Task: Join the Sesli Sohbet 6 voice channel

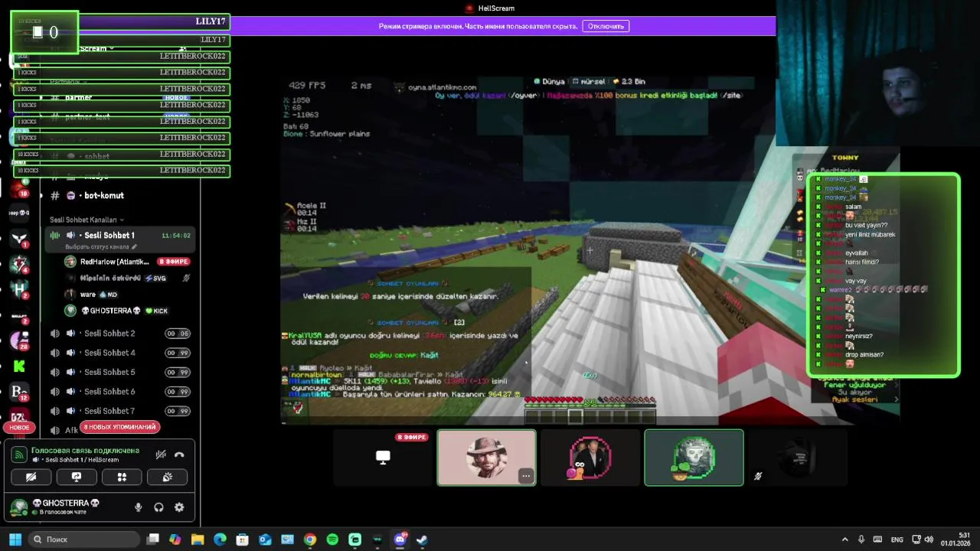Action: point(120,391)
